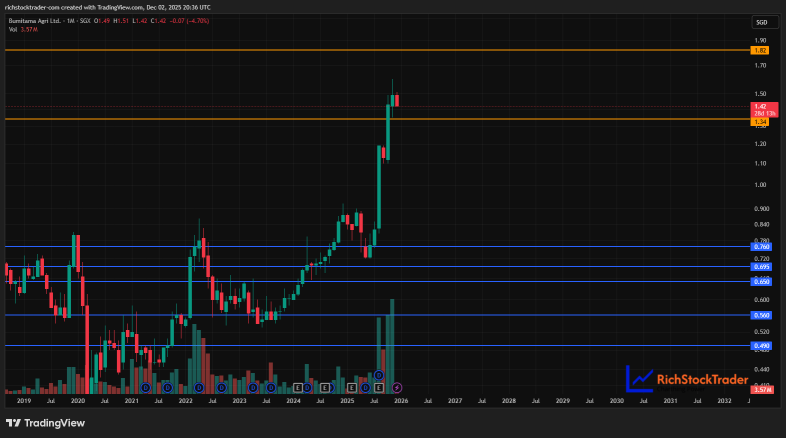
Task: Click the tallest green volume bar
Action: 392,346
